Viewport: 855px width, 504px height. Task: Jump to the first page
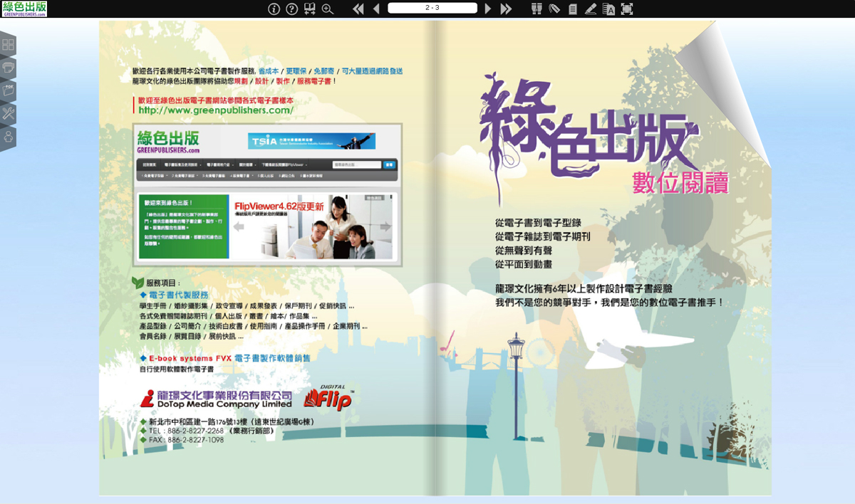pos(358,9)
